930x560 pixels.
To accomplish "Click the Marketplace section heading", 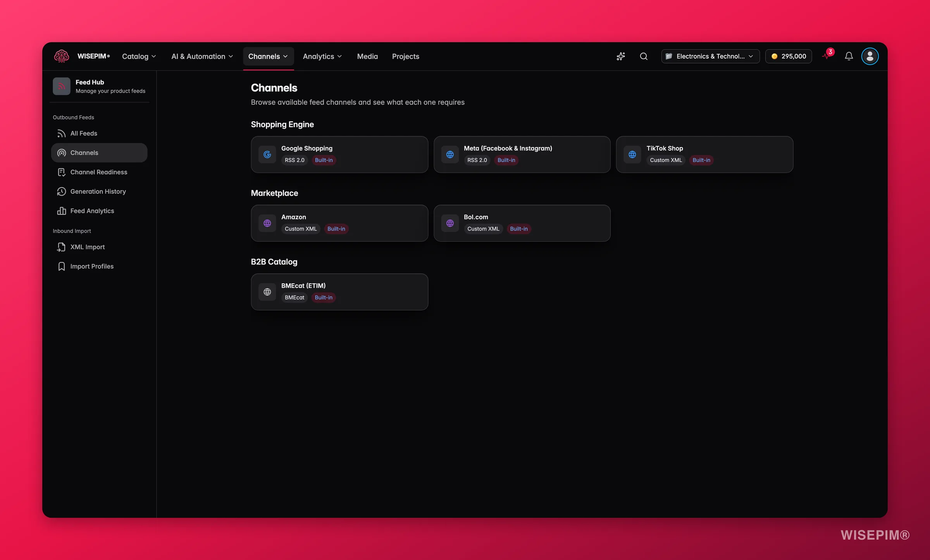I will [274, 193].
